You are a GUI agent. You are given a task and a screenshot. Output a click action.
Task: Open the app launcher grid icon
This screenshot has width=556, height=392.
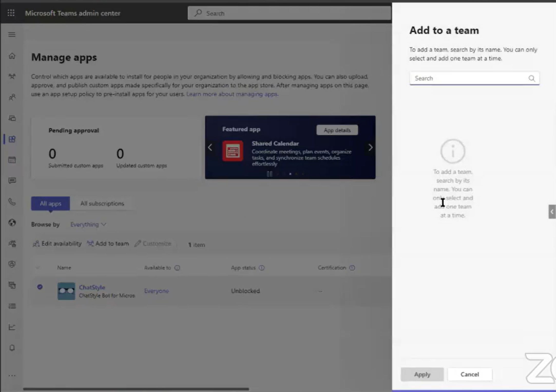(x=11, y=13)
